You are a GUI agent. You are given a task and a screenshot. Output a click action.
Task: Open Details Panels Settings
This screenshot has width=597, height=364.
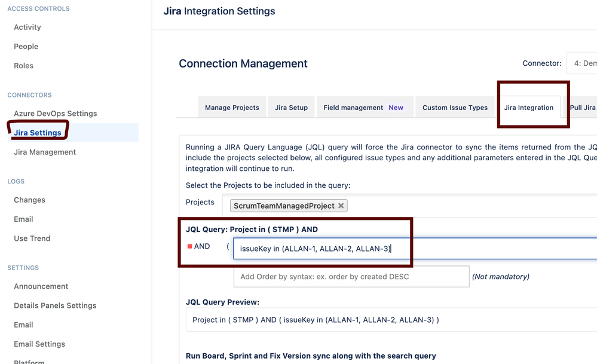[x=55, y=305]
